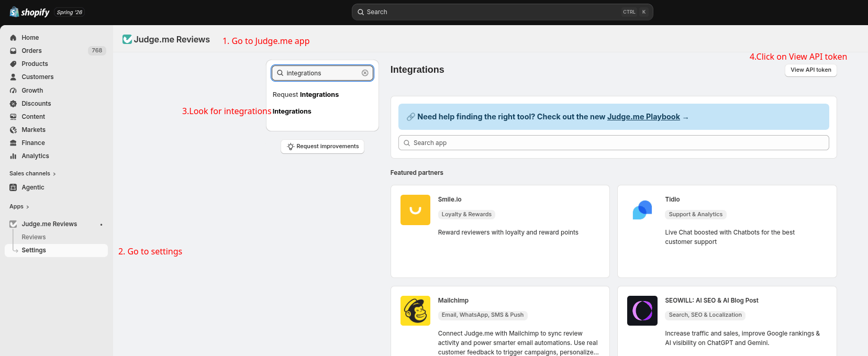Click the Smile.io title

[x=450, y=199]
